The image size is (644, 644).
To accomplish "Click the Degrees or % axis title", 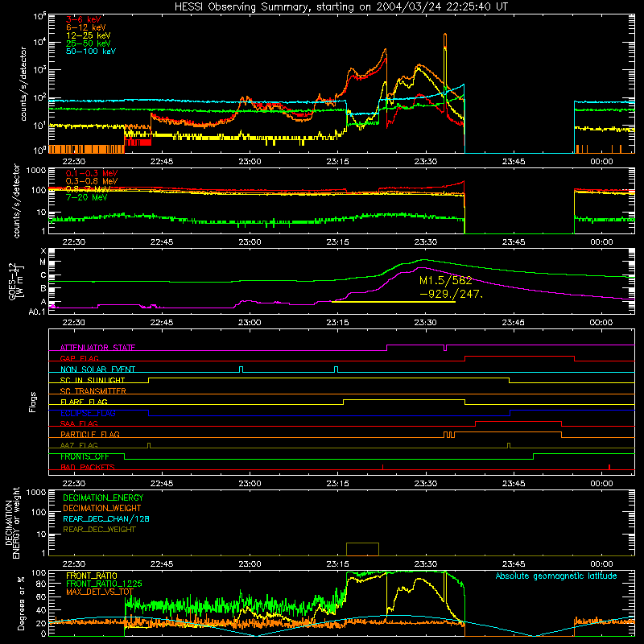I will (x=21, y=604).
